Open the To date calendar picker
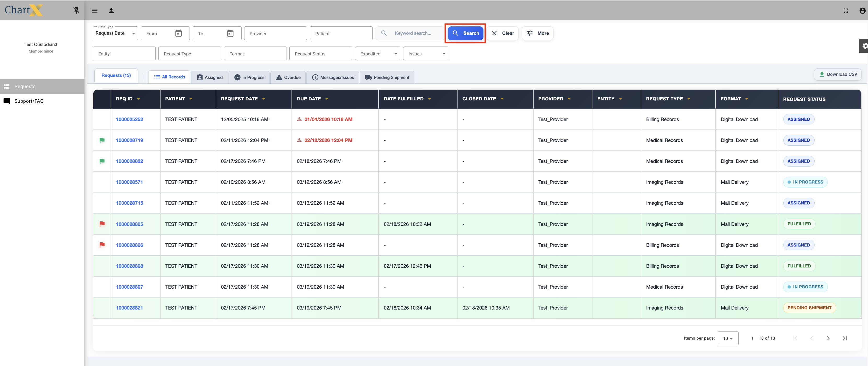The height and width of the screenshot is (366, 868). pyautogui.click(x=230, y=33)
